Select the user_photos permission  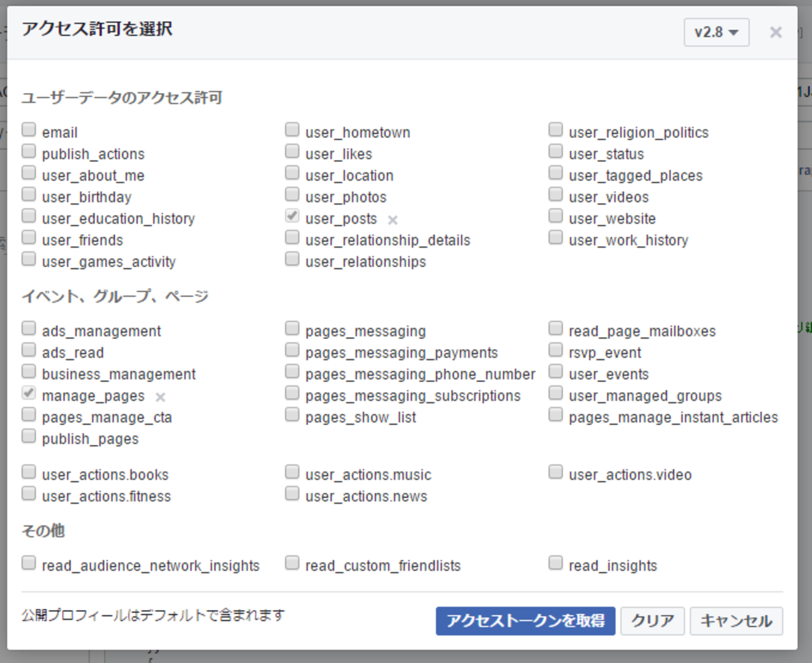tap(292, 194)
